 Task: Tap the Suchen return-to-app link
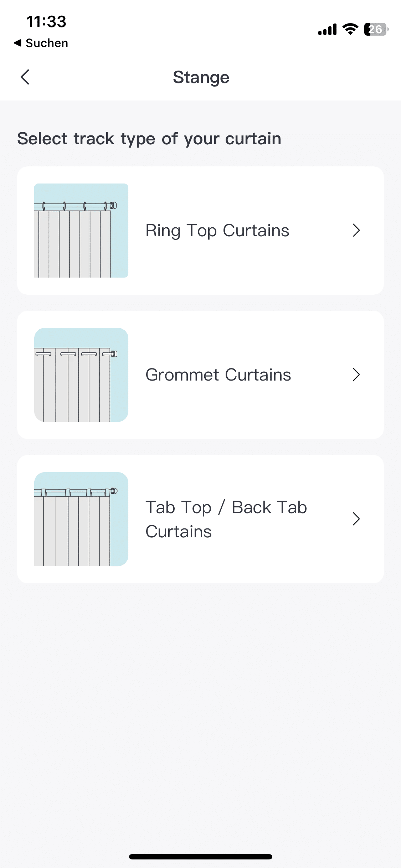point(46,43)
